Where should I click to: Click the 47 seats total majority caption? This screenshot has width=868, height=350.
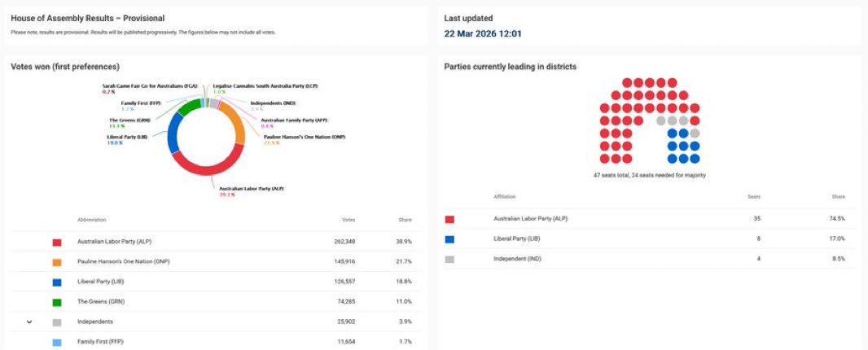(649, 176)
